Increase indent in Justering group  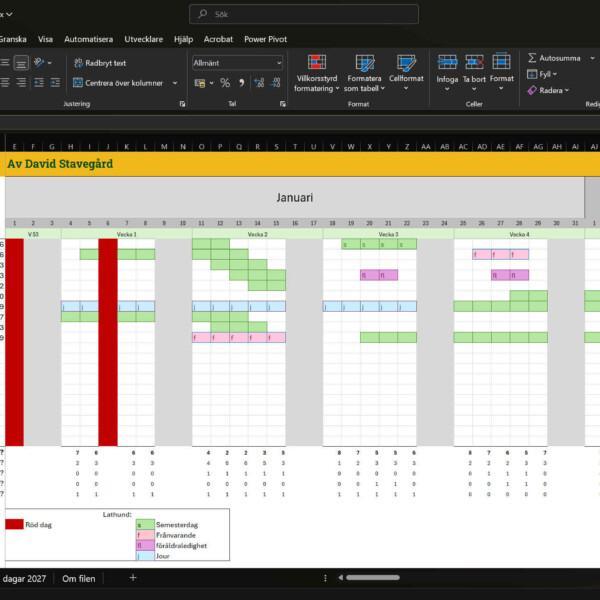(55, 83)
